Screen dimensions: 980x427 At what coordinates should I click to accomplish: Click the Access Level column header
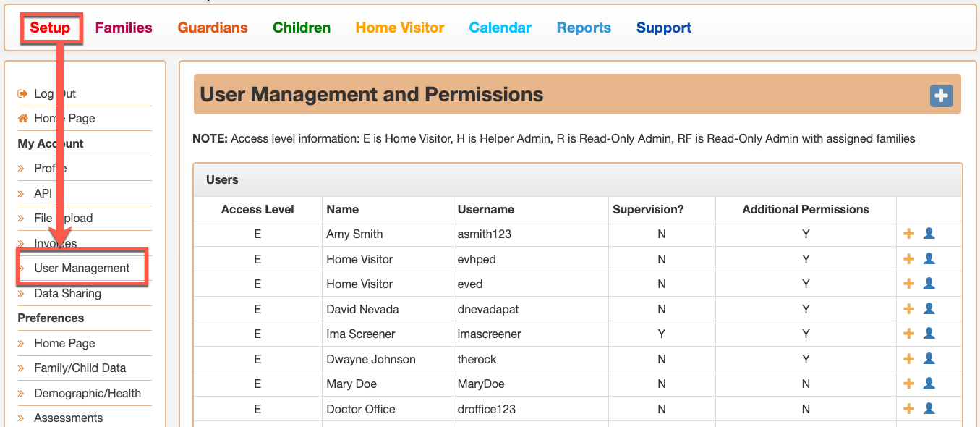tap(257, 209)
